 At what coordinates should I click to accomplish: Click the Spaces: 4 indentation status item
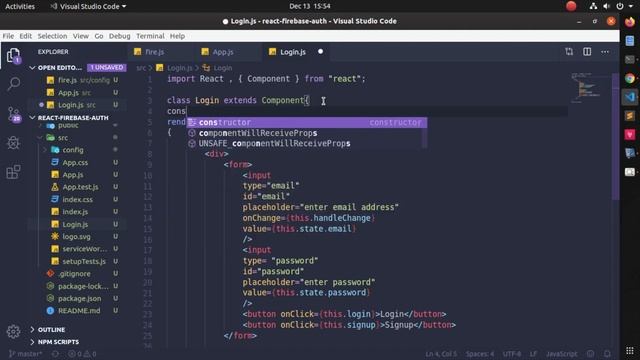[x=480, y=354]
